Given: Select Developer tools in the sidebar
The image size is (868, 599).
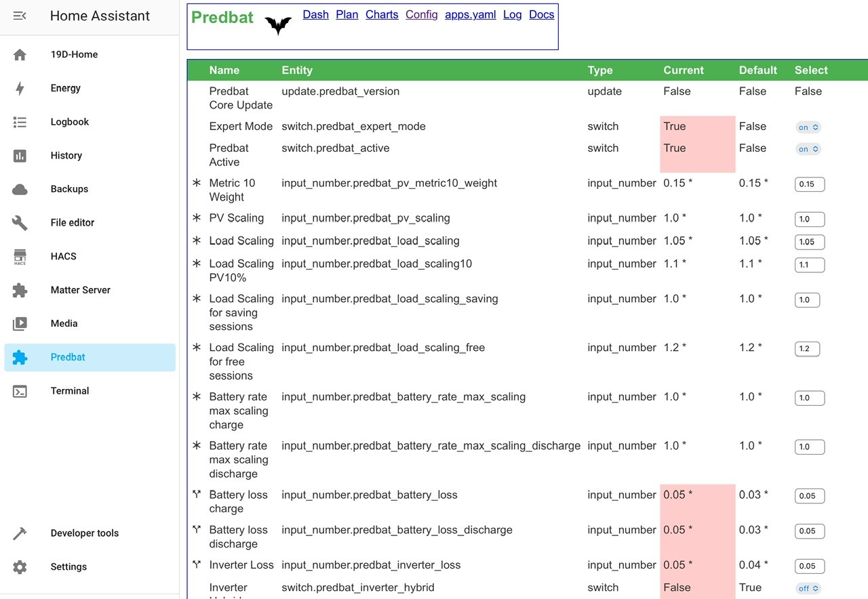Looking at the screenshot, I should click(90, 533).
